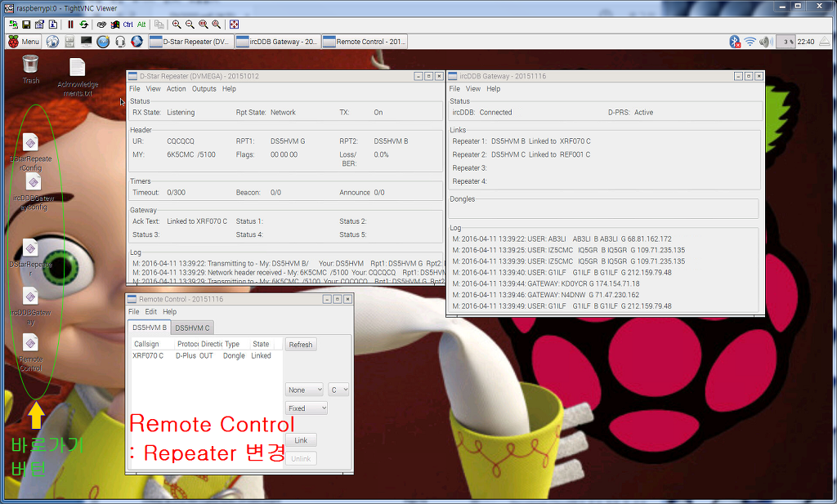Expand the Fixed reconnect dropdown
This screenshot has height=504, width=837.
[306, 408]
